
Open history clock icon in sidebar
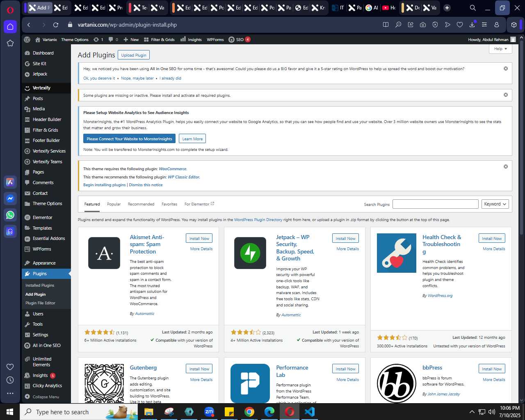pos(10,380)
